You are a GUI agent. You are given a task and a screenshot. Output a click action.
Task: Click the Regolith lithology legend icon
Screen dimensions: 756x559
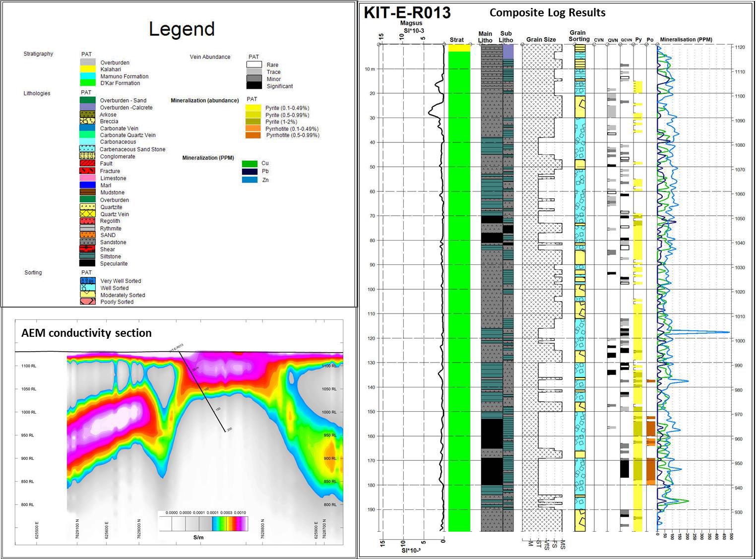pyautogui.click(x=87, y=221)
